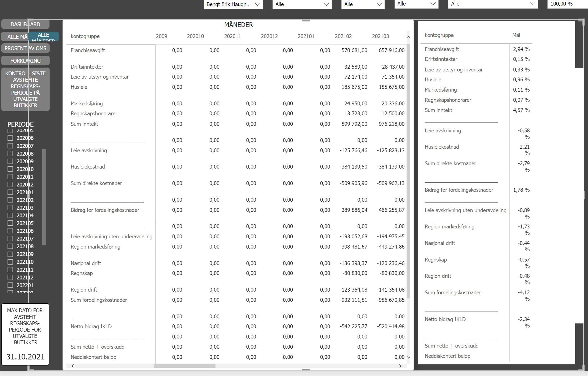Click the 2,94 % Franchiseavgift goal value

pyautogui.click(x=521, y=49)
